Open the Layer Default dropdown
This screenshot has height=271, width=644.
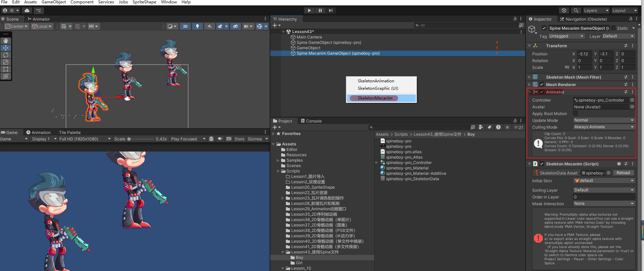(x=618, y=36)
